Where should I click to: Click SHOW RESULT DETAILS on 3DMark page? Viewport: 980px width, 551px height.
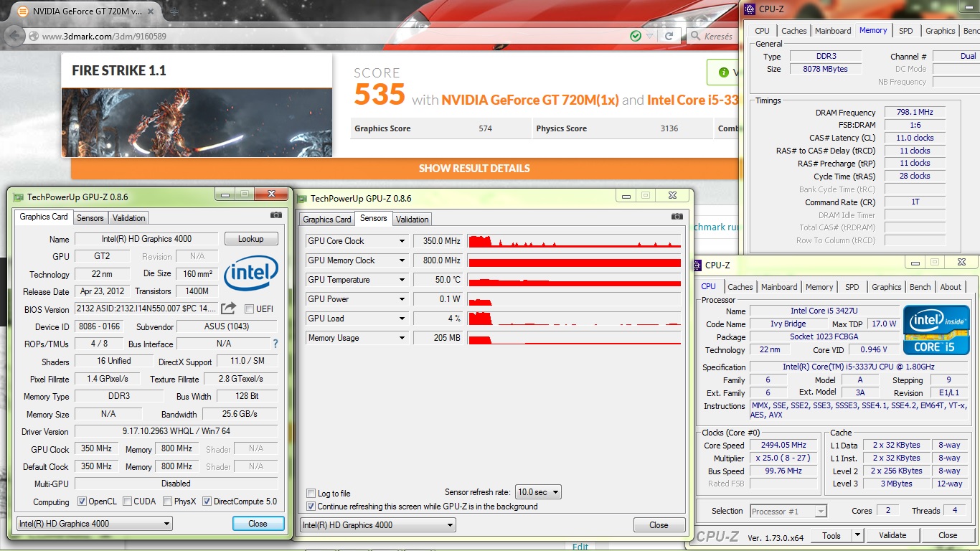tap(474, 169)
